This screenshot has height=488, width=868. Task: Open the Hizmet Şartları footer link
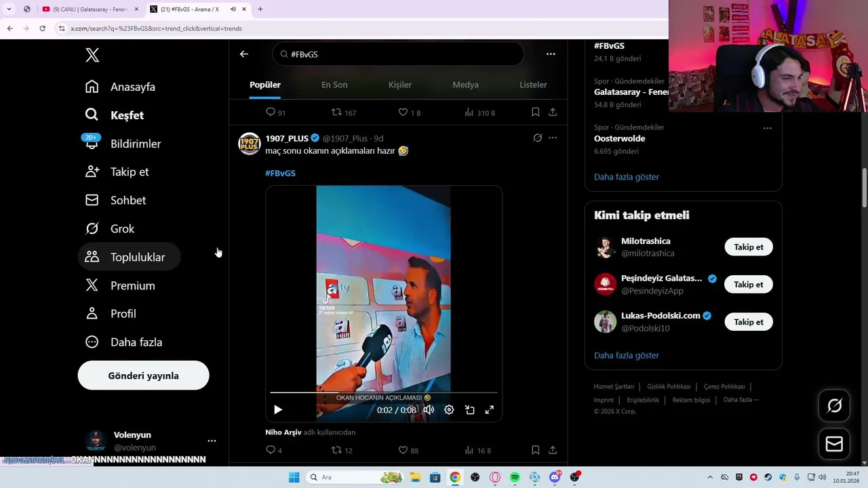614,386
